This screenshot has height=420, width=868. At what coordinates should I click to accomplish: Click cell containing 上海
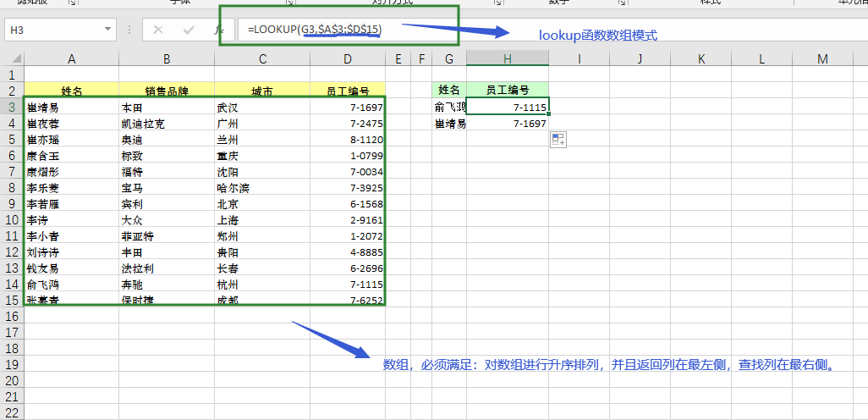click(262, 220)
